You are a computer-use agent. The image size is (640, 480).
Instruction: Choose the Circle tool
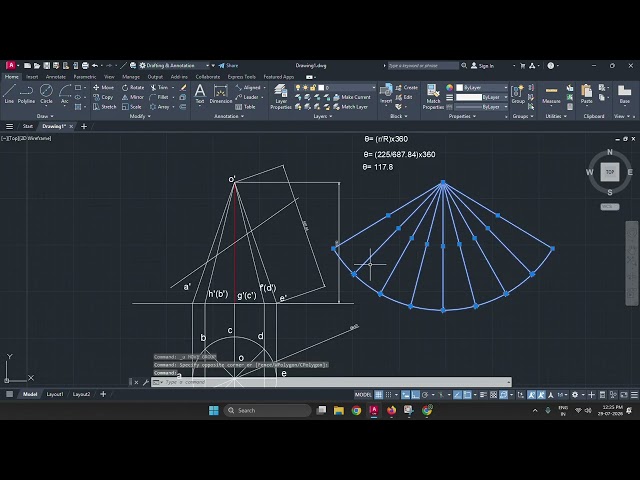(46, 94)
